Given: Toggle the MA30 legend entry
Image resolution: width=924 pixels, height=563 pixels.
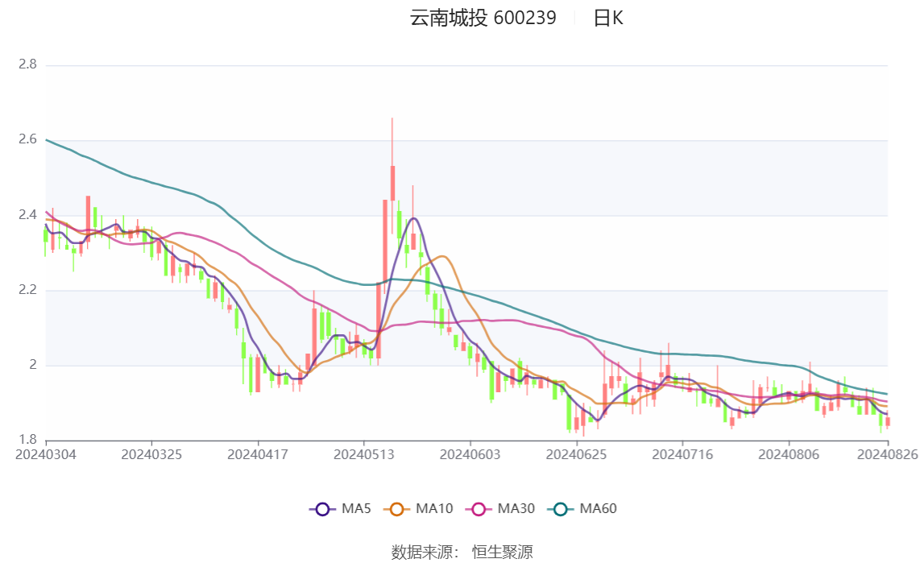Looking at the screenshot, I should click(500, 509).
